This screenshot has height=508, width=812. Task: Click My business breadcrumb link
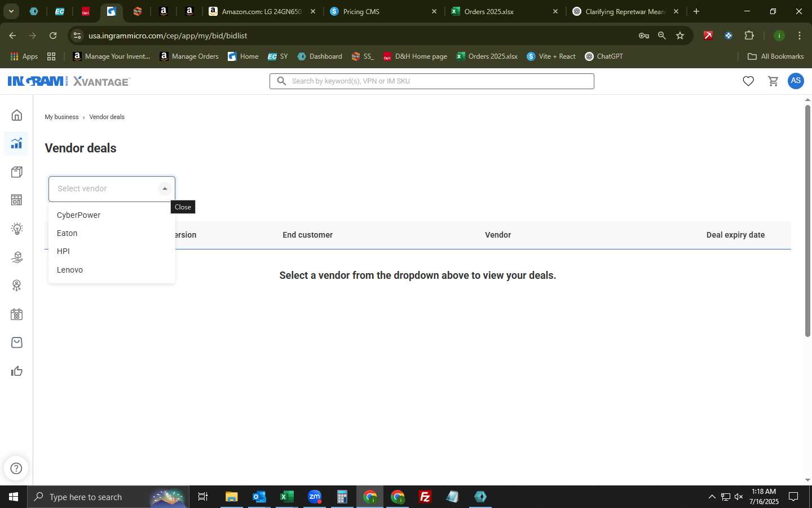62,117
